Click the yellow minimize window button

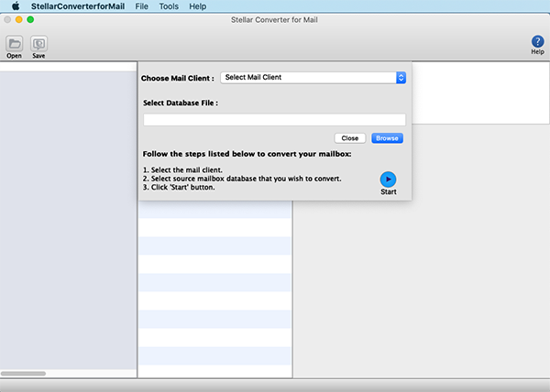pos(19,19)
